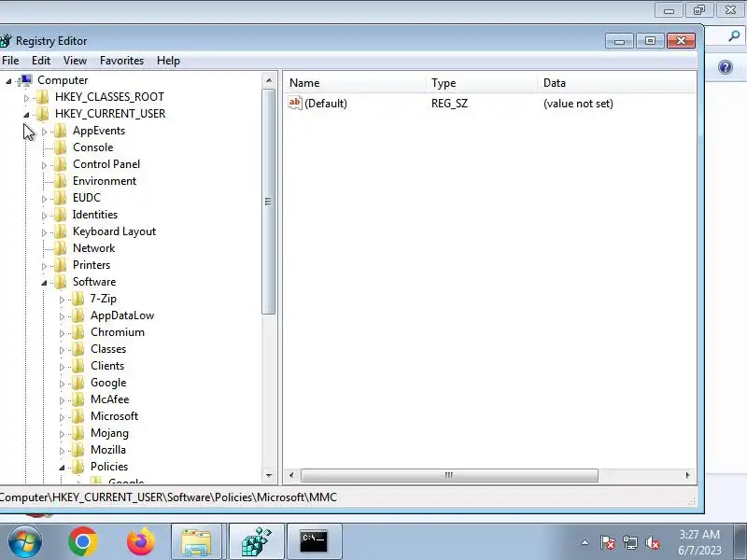Screen dimensions: 747x560
Task: Select the Mojang folder icon
Action: coord(78,433)
